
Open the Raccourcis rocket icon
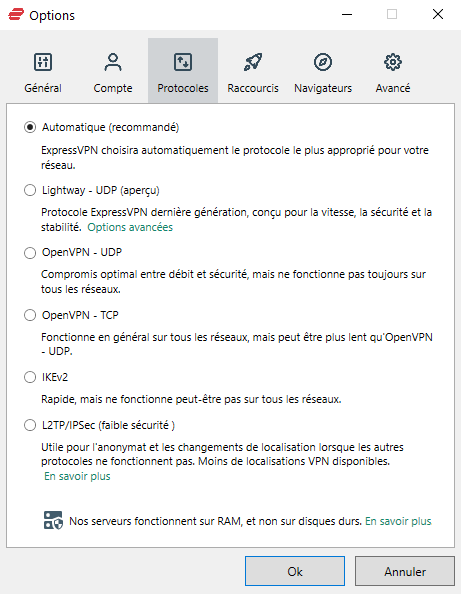click(x=253, y=62)
